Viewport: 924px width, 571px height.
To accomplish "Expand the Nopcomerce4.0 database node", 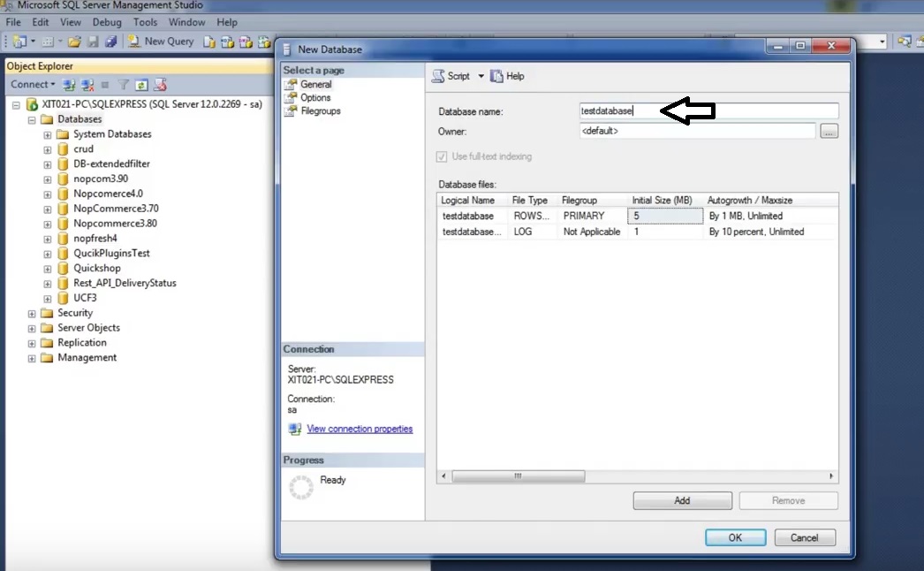I will coord(47,194).
